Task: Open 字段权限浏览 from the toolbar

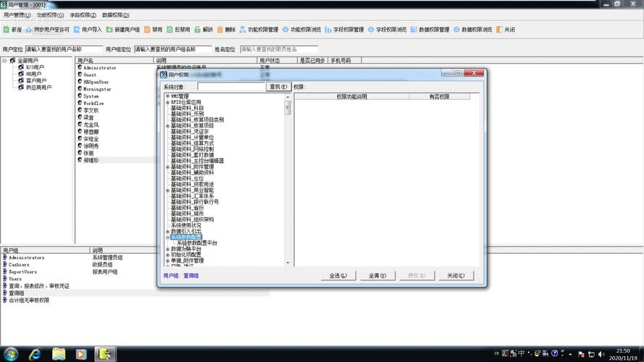Action: 388,30
